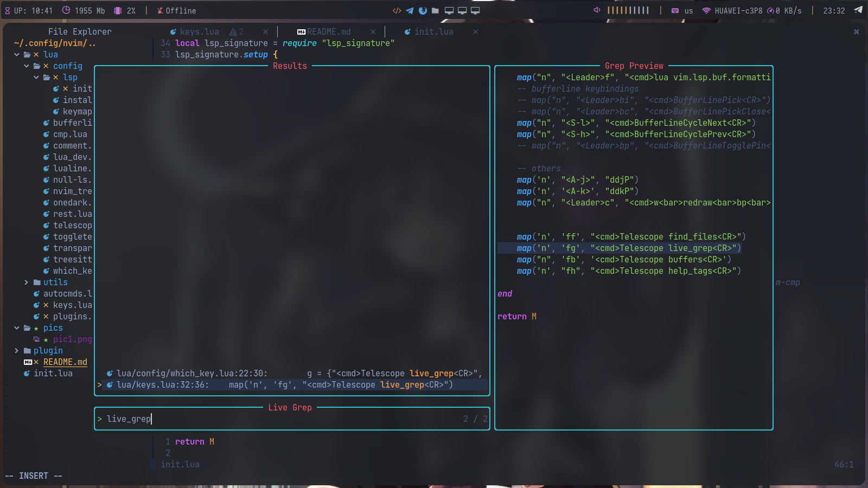Click 'return M' in Grep Preview

click(x=517, y=317)
